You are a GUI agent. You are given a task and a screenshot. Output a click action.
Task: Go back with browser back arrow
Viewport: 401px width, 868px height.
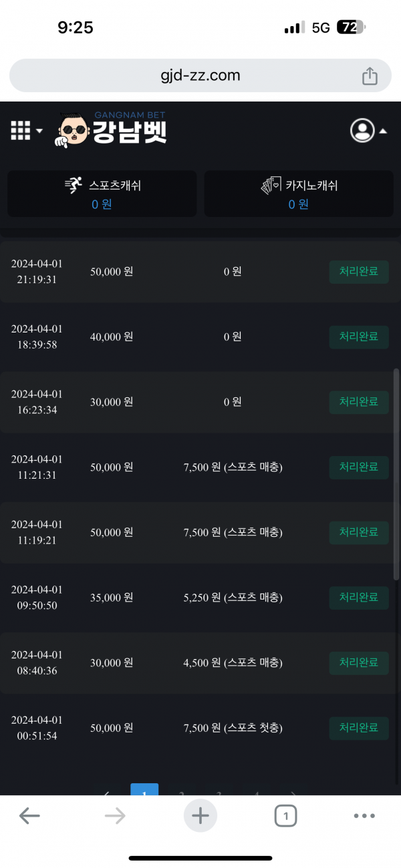[x=29, y=815]
